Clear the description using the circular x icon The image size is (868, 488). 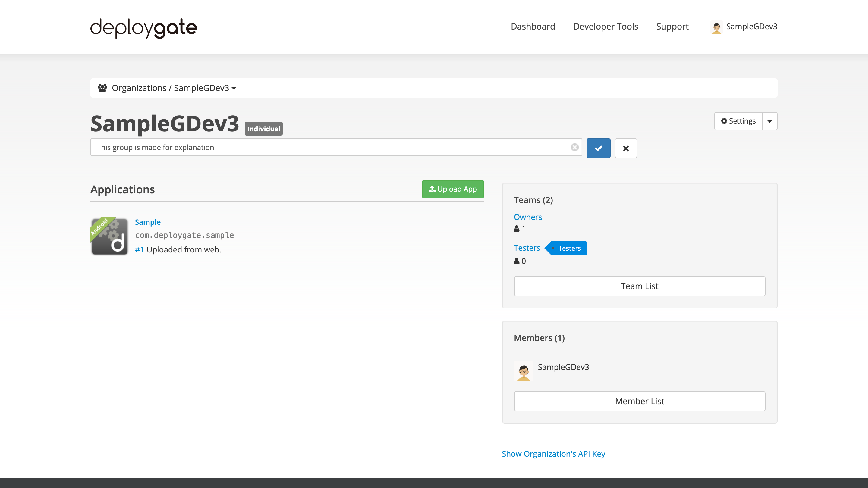574,147
